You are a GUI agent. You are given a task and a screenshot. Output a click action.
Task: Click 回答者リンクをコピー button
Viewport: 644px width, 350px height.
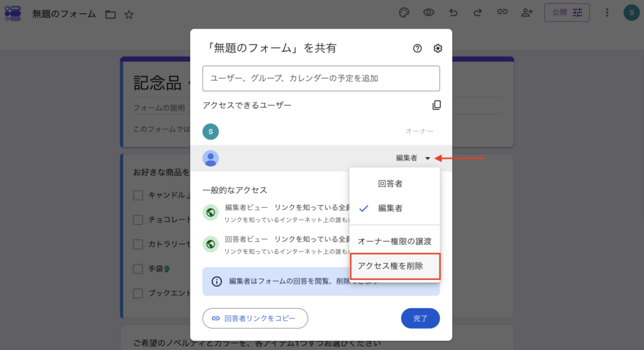tap(255, 318)
